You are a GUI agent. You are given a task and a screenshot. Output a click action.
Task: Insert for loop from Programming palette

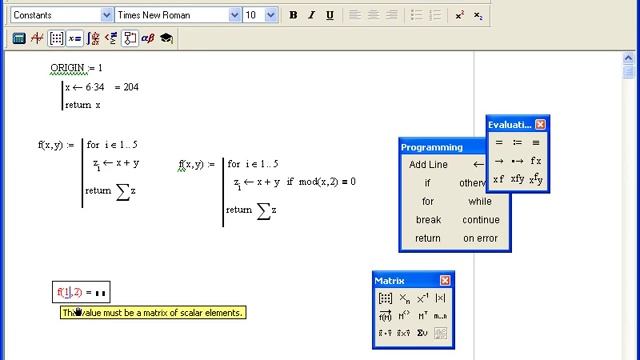click(x=427, y=201)
